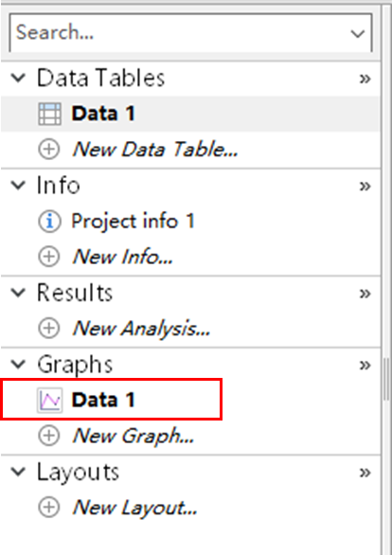
Task: Click the plus icon beside New Info
Action: pyautogui.click(x=49, y=257)
